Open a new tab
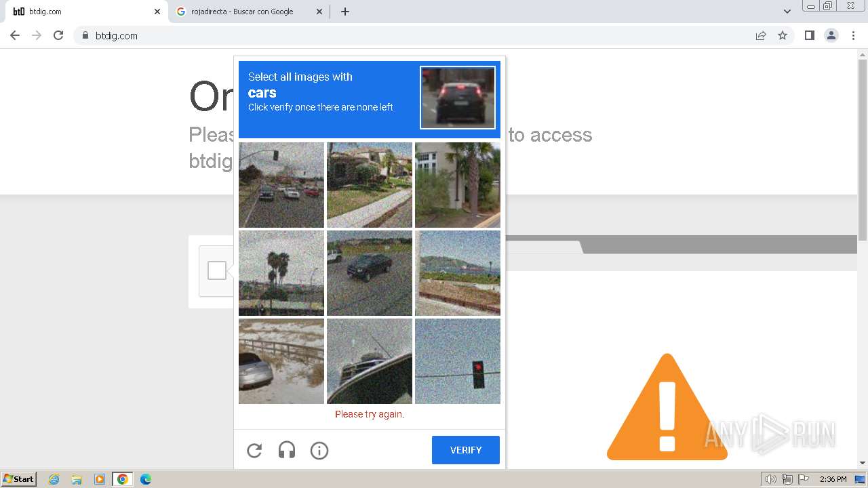868x488 pixels. coord(345,12)
